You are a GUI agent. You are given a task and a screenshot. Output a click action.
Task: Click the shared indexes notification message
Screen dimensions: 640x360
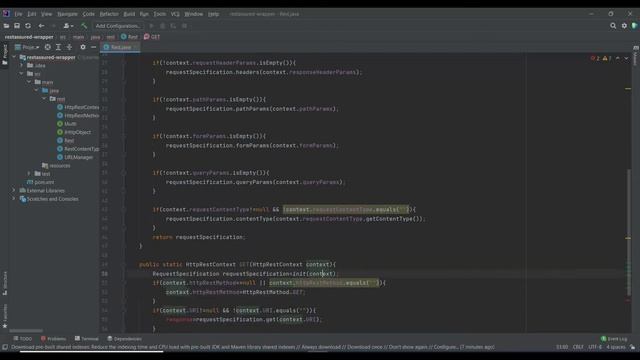(253, 347)
